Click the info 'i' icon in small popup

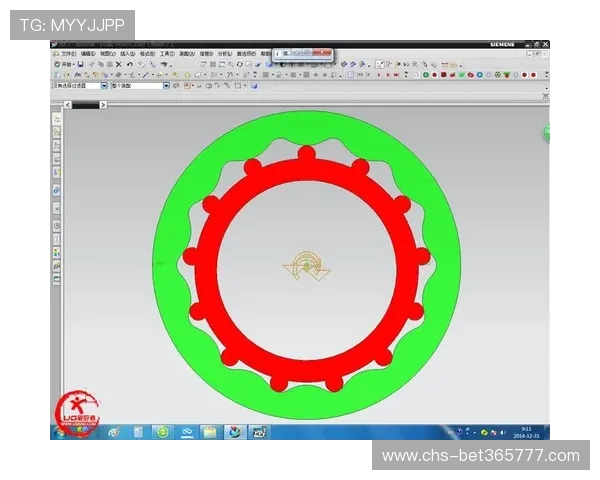[277, 54]
